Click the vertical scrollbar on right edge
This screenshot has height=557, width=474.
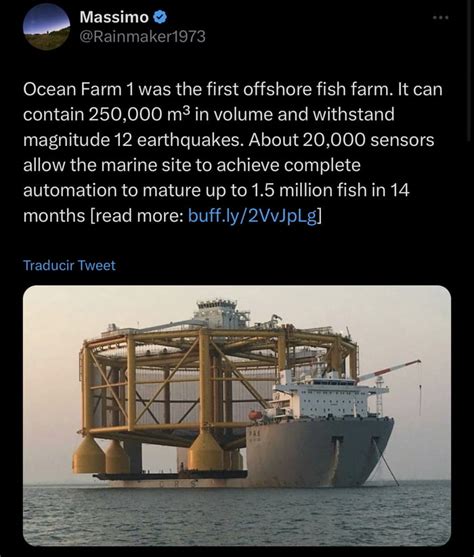(x=471, y=71)
